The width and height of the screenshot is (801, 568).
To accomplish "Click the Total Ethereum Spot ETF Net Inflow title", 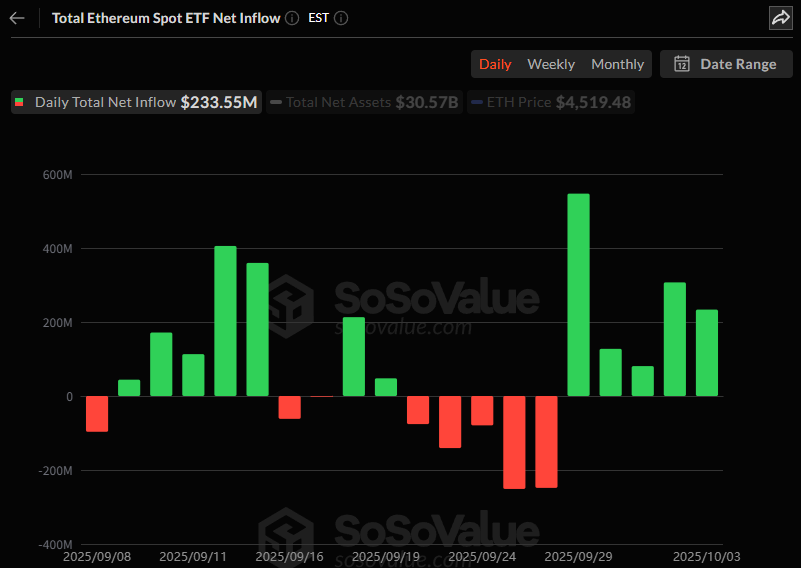I will tap(165, 18).
